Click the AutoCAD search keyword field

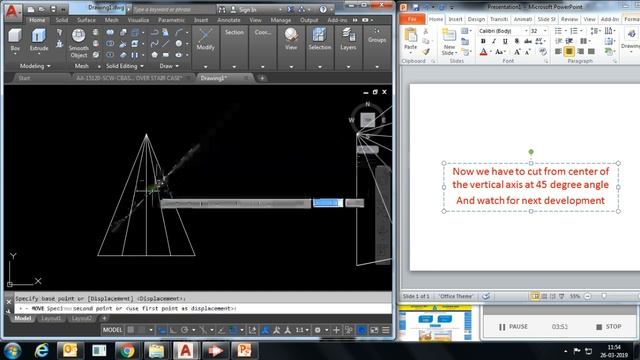tap(173, 9)
